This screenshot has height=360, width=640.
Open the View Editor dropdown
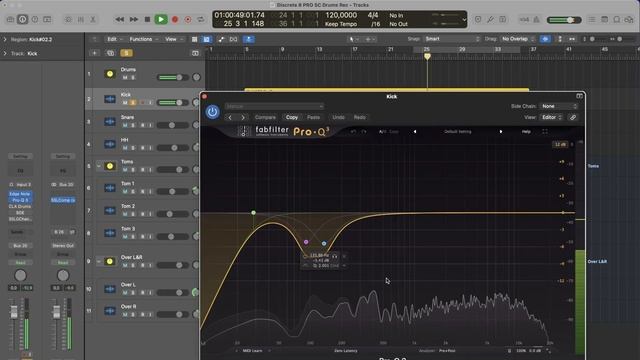tap(552, 117)
